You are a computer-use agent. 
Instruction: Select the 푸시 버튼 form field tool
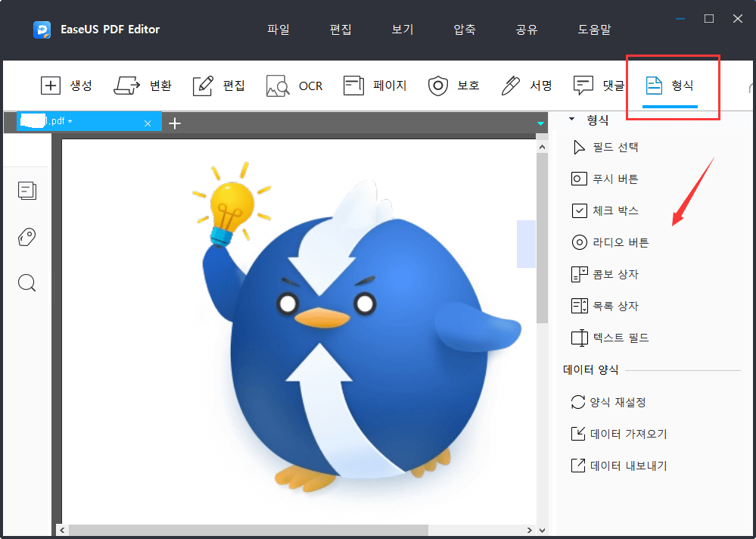(606, 179)
